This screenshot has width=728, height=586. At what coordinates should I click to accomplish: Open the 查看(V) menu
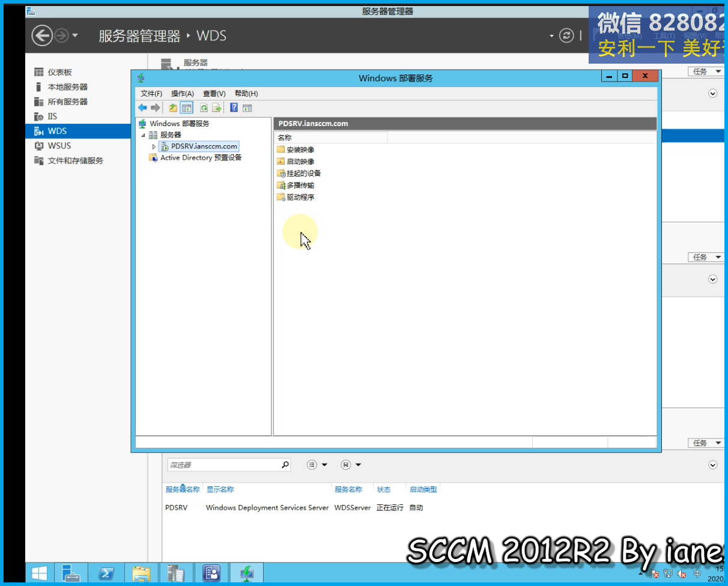(214, 94)
